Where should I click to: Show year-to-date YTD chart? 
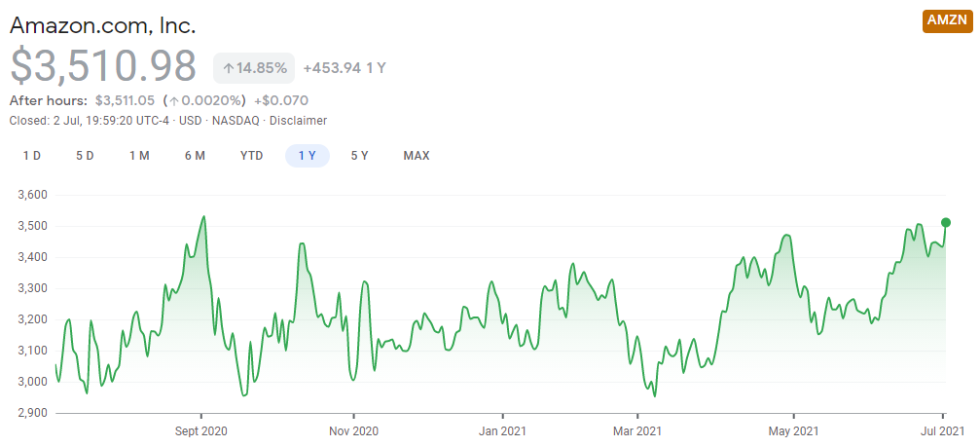click(x=252, y=156)
